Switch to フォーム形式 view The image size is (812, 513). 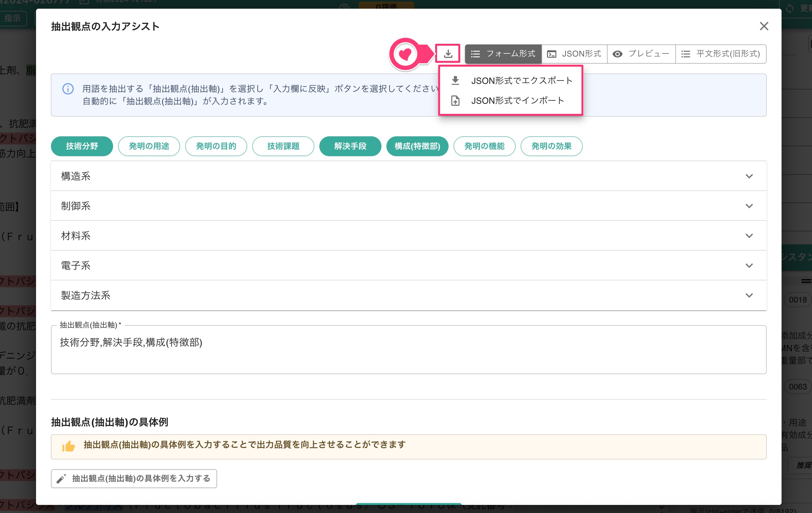pyautogui.click(x=503, y=54)
